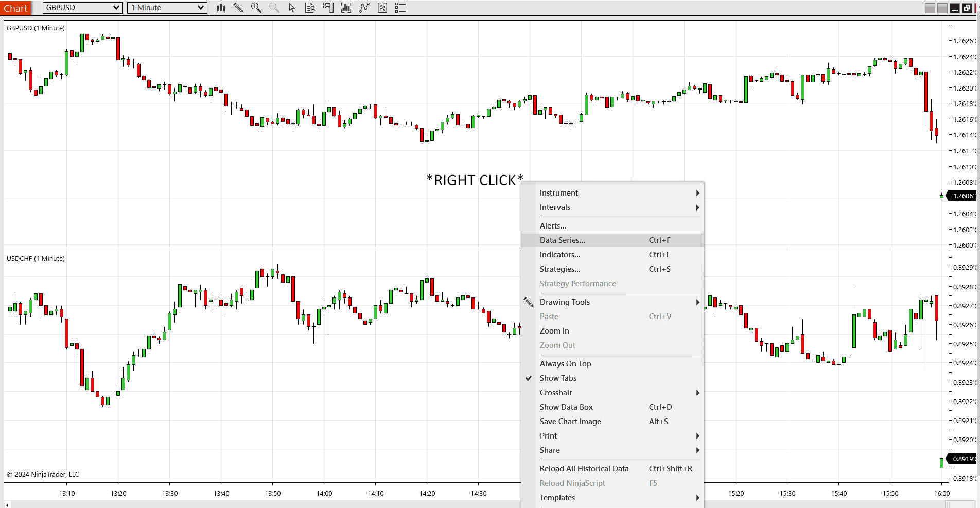Viewport: 980px width, 508px height.
Task: Open the bar type chart style icon
Action: point(221,8)
